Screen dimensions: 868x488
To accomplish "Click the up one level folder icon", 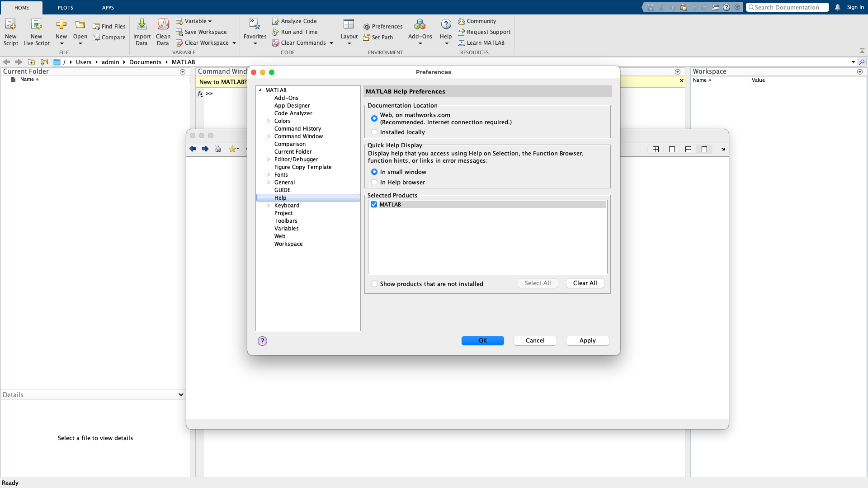I will coord(32,62).
